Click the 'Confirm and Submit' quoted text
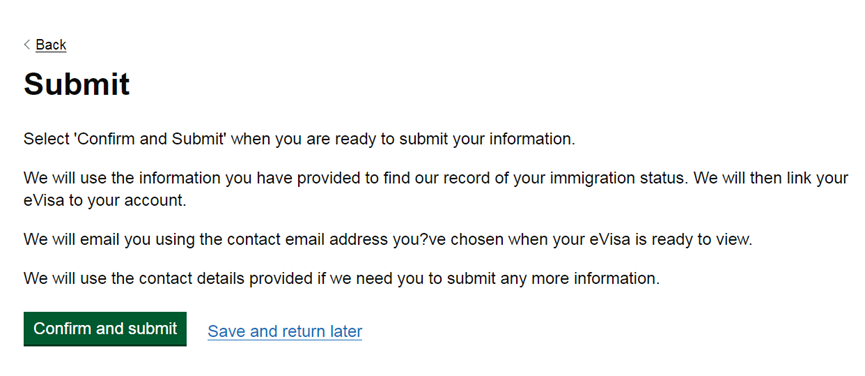The height and width of the screenshot is (376, 865). (149, 139)
